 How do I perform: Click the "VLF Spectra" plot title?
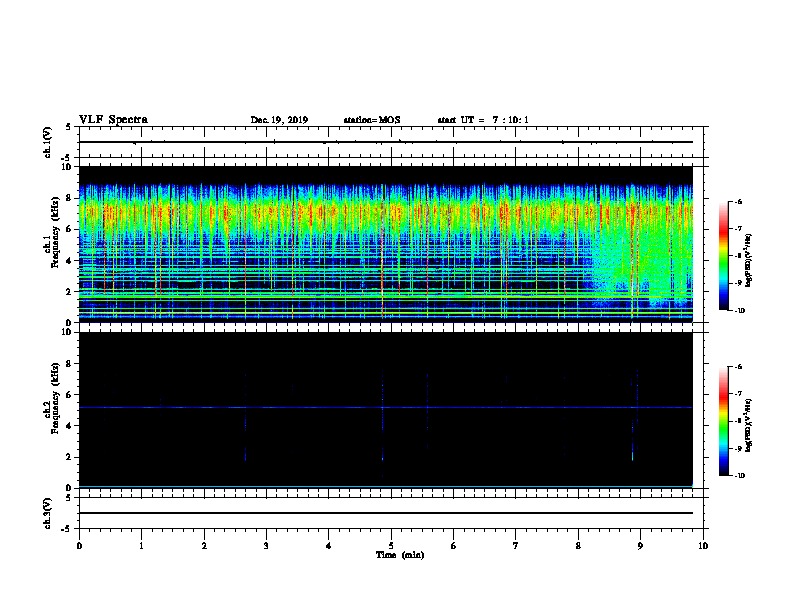click(x=114, y=119)
